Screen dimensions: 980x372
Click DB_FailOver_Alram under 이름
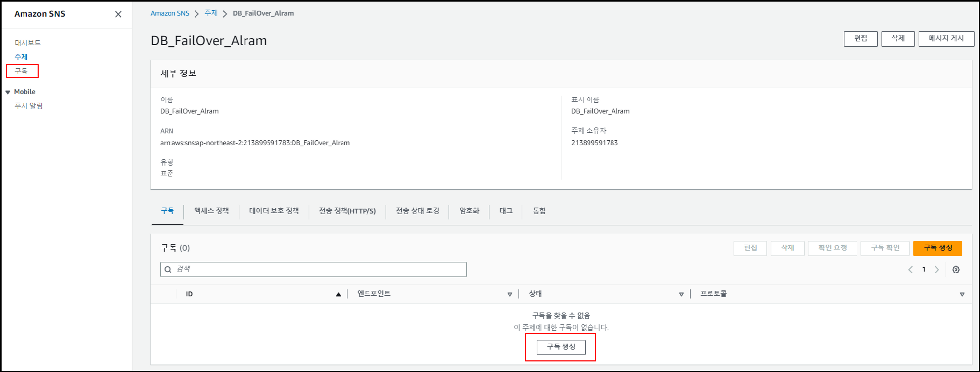(189, 111)
